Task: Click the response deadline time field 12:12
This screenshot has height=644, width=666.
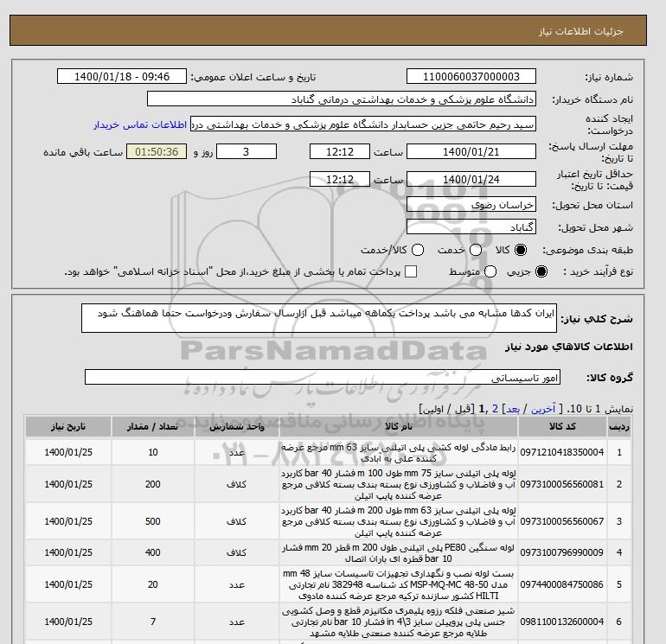Action: click(x=340, y=151)
